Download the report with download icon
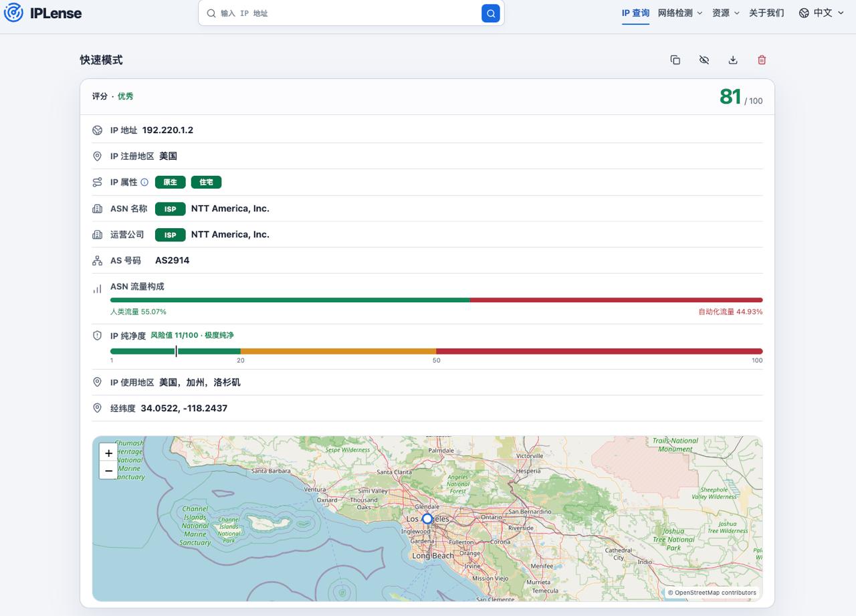The height and width of the screenshot is (616, 856). click(x=733, y=60)
